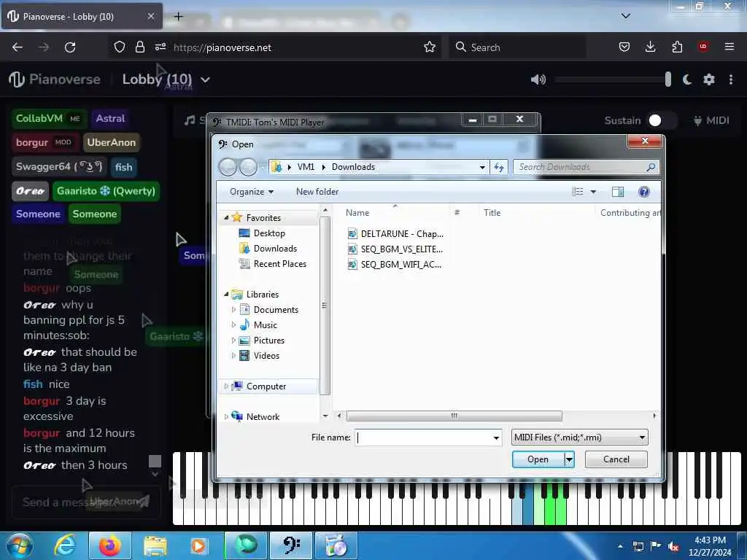Open Windows Explorer from taskbar
This screenshot has width=747, height=560.
click(x=155, y=545)
